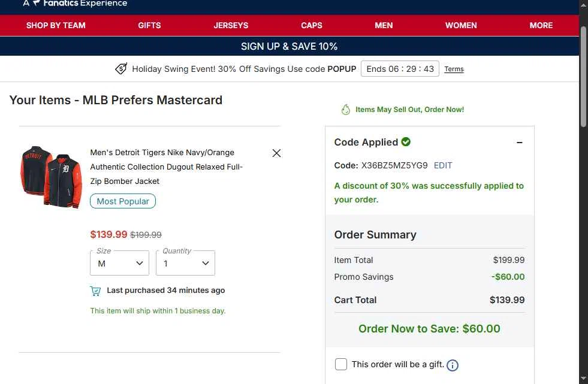Click the Cart Total $139.99 amount
This screenshot has height=384, width=588.
pyautogui.click(x=507, y=300)
